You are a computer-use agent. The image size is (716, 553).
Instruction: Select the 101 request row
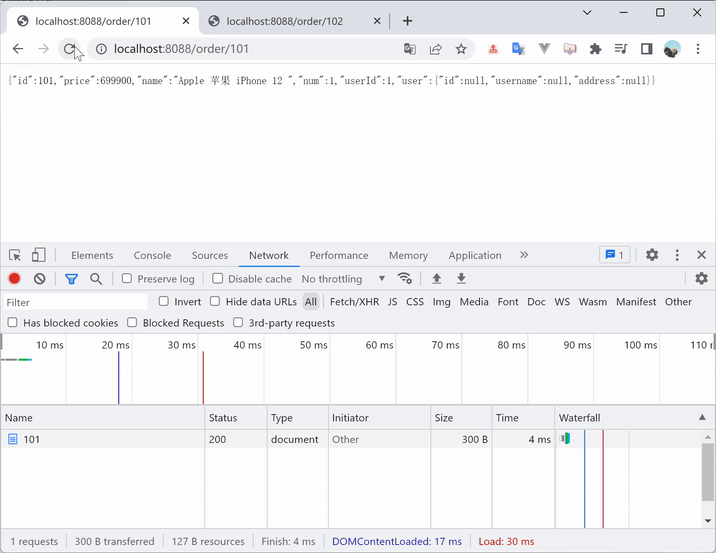(32, 439)
